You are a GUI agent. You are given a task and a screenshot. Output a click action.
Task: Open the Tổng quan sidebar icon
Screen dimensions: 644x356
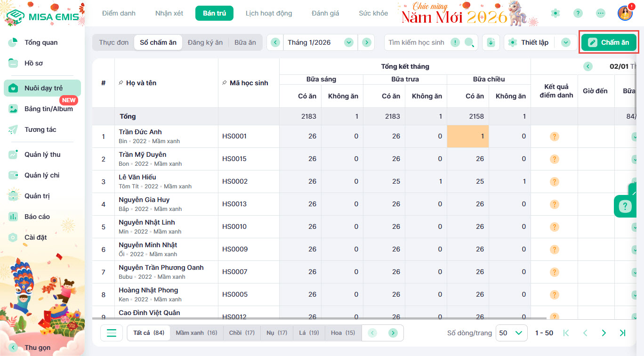tap(13, 42)
